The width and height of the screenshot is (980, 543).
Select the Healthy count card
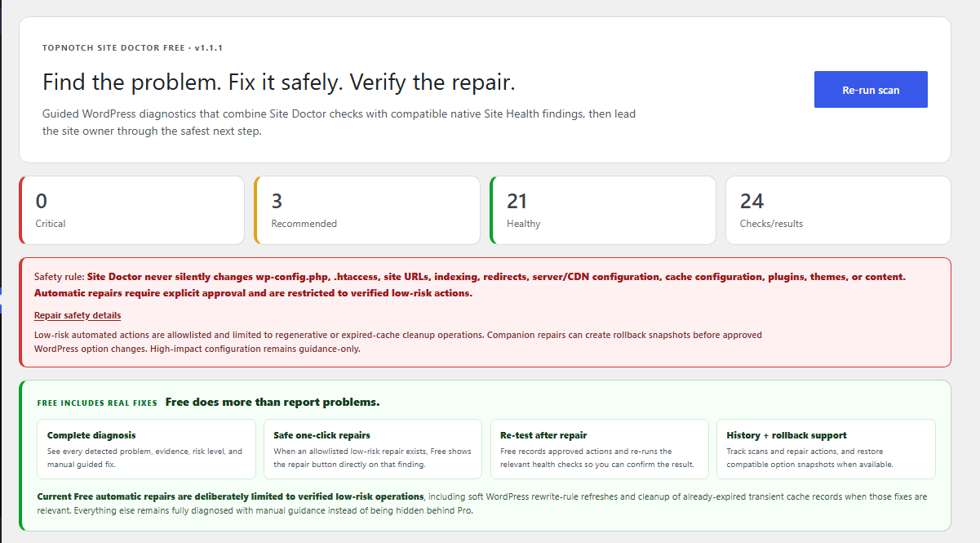(603, 210)
